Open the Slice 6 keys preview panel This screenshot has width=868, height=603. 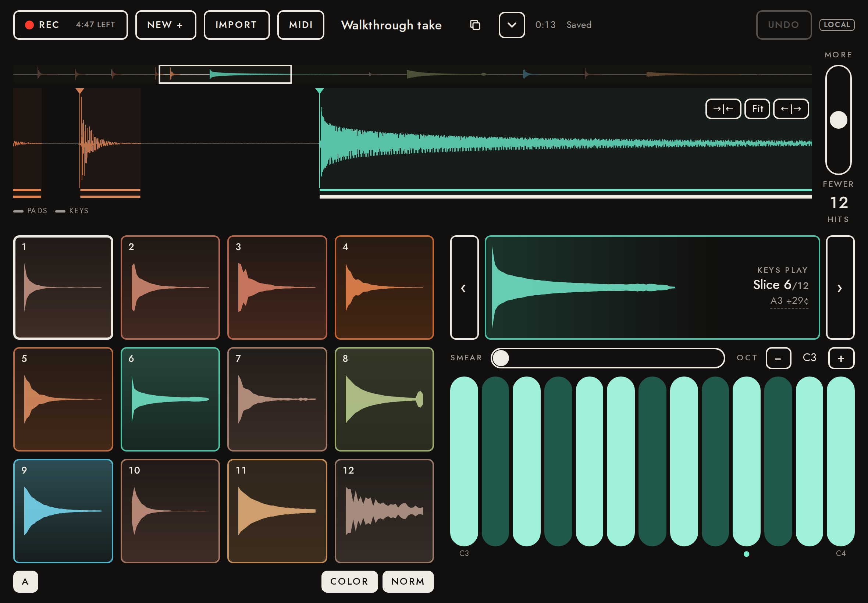tap(652, 288)
